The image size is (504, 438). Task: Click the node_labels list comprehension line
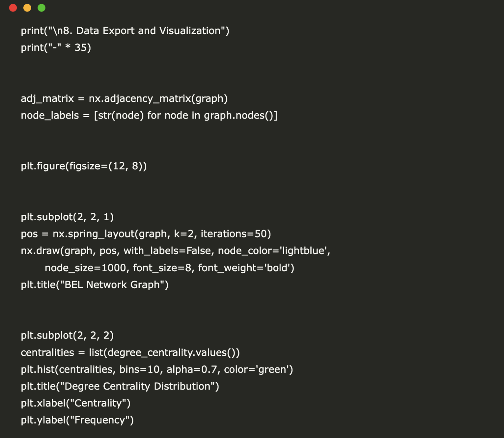tap(149, 116)
